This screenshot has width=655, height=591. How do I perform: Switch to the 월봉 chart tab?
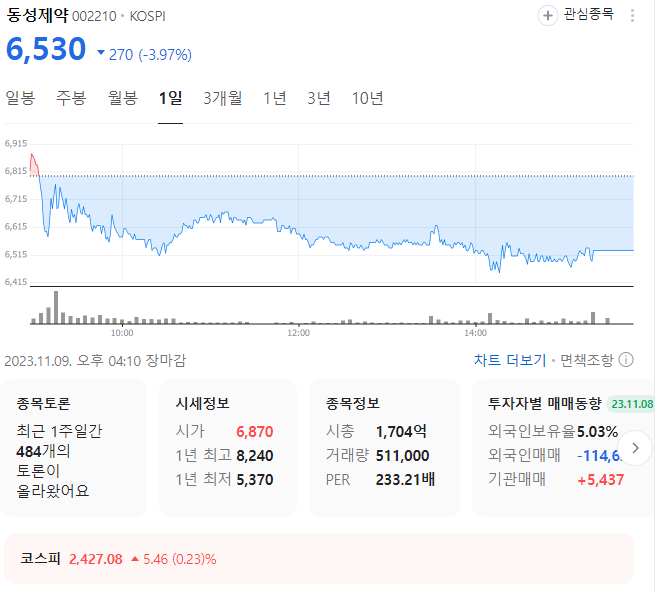pyautogui.click(x=123, y=98)
